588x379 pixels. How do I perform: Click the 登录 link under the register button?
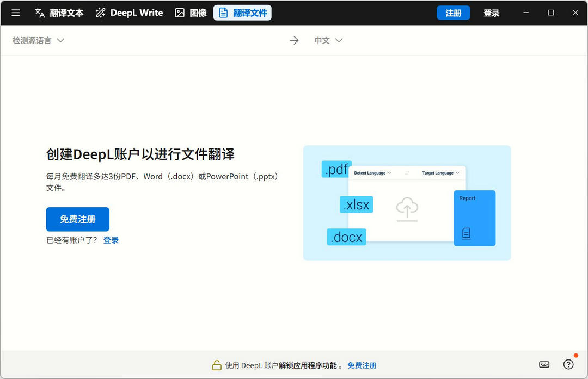click(x=111, y=239)
